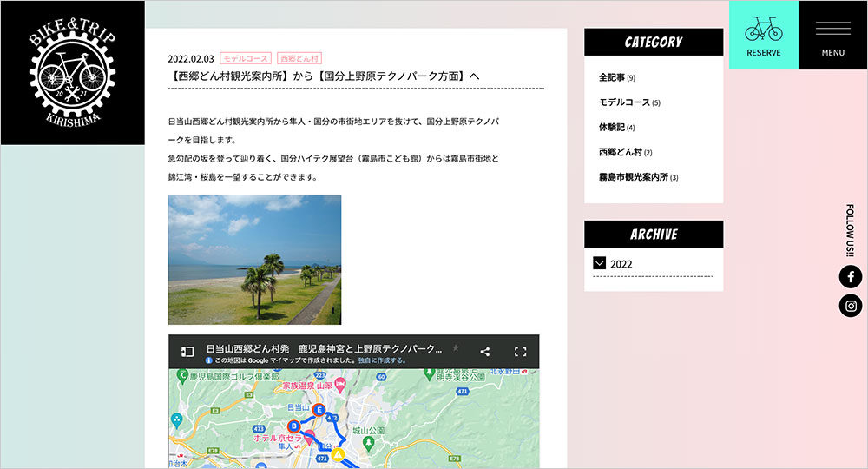Click the pink モデルコース tag on article
This screenshot has width=868, height=469.
click(x=246, y=58)
